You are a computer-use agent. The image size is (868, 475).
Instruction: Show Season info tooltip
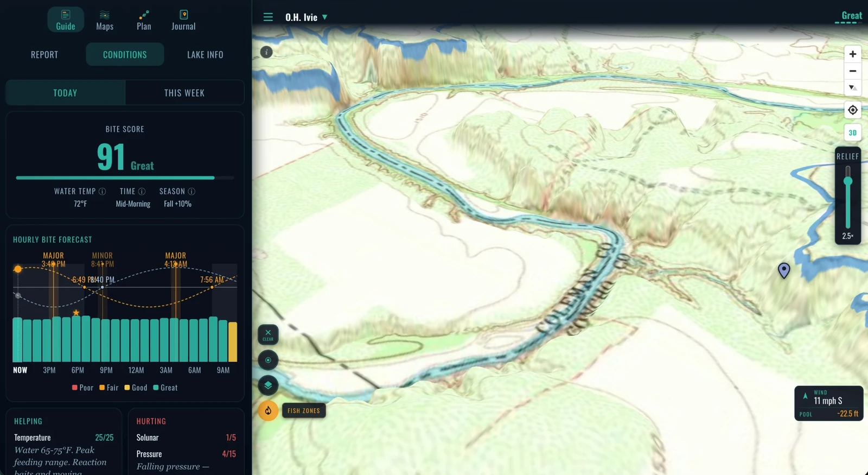[192, 191]
